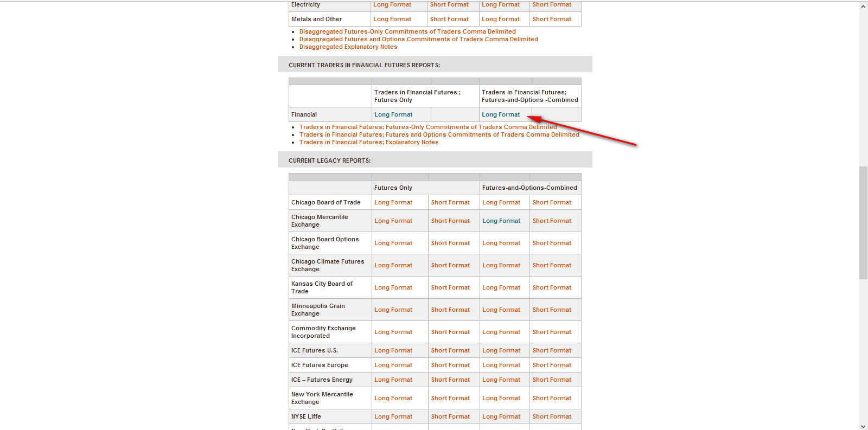Open ICE Futures Europe Combined Short Format
Image resolution: width=868 pixels, height=430 pixels.
pyautogui.click(x=552, y=365)
